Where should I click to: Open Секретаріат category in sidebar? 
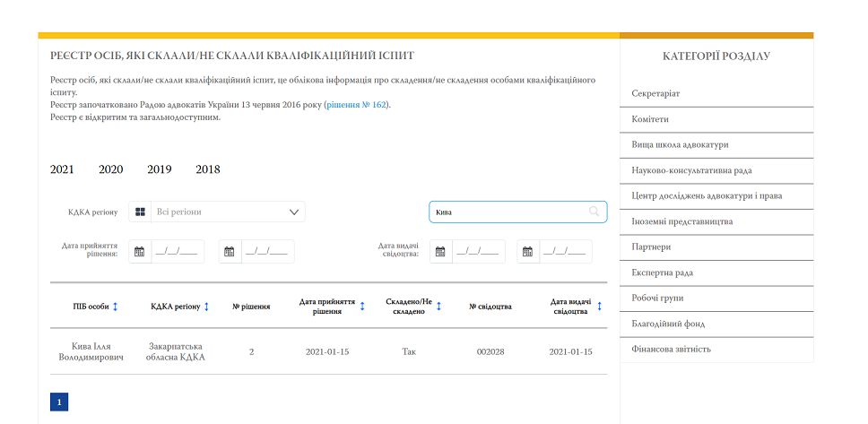click(655, 93)
